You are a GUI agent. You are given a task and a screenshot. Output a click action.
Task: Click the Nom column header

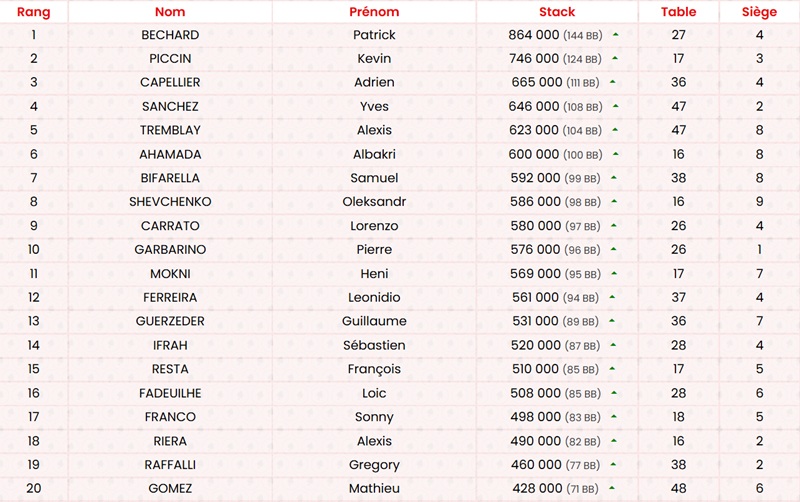(x=170, y=12)
